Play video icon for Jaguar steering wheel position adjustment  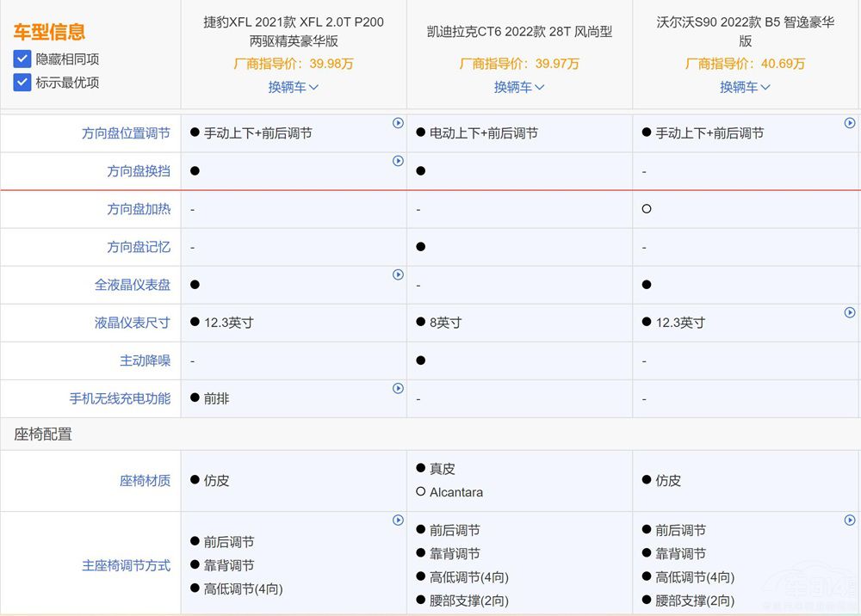[x=398, y=123]
